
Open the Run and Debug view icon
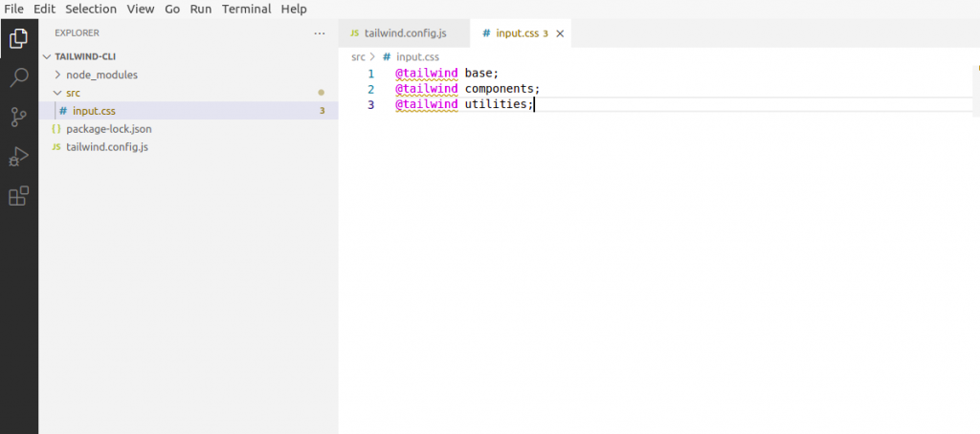(x=19, y=157)
